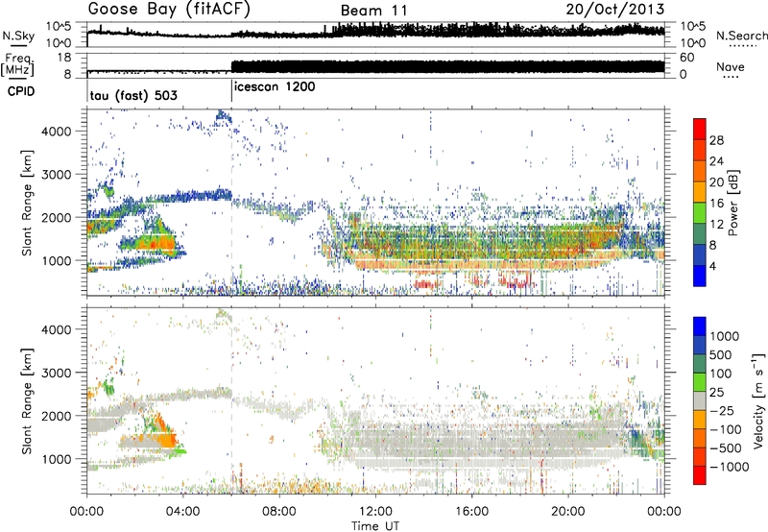Click the '12' label on power colorbar

(x=716, y=225)
